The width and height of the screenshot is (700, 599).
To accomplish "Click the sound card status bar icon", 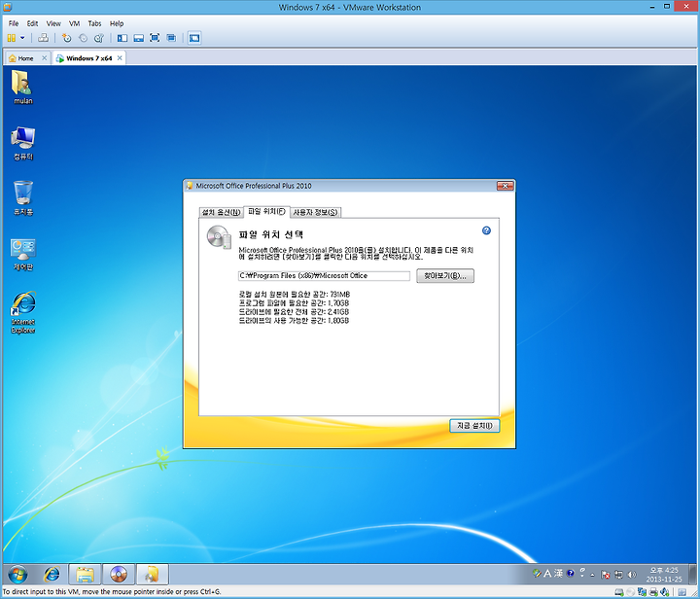I will click(665, 592).
